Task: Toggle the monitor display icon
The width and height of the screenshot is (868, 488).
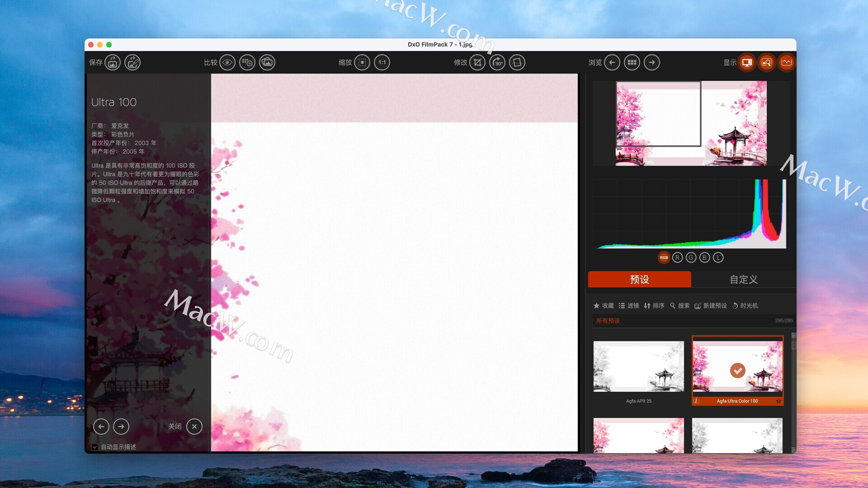Action: tap(747, 62)
